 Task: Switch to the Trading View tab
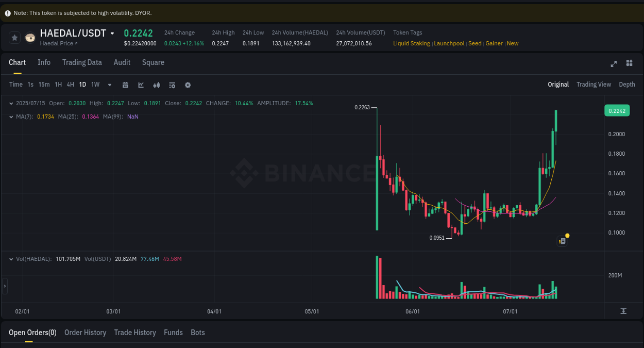594,84
